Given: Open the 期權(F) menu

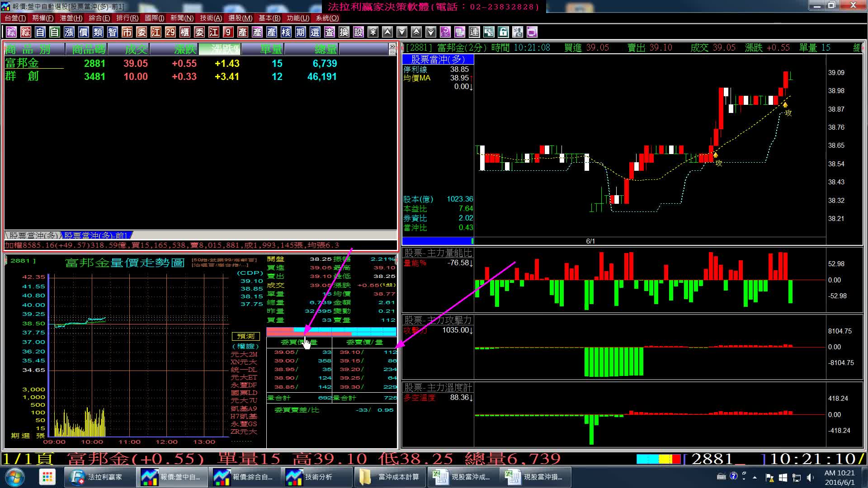Looking at the screenshot, I should pos(43,18).
